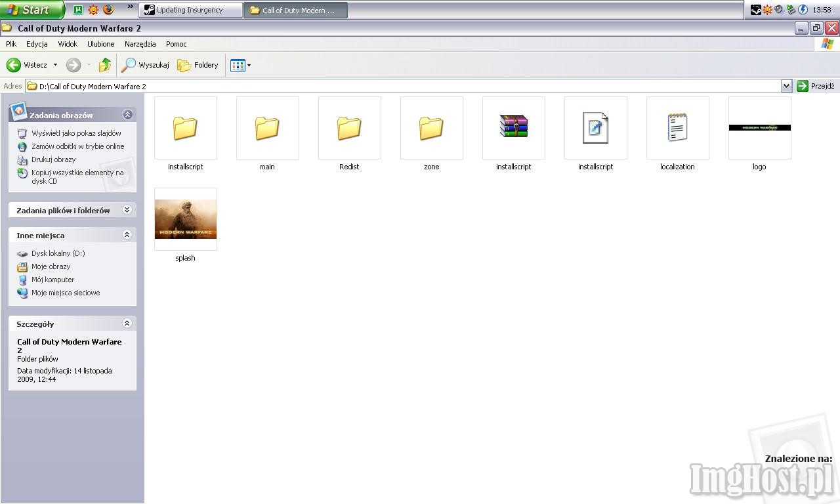Open the Narzędzia menu
Image resolution: width=840 pixels, height=504 pixels.
click(x=140, y=44)
